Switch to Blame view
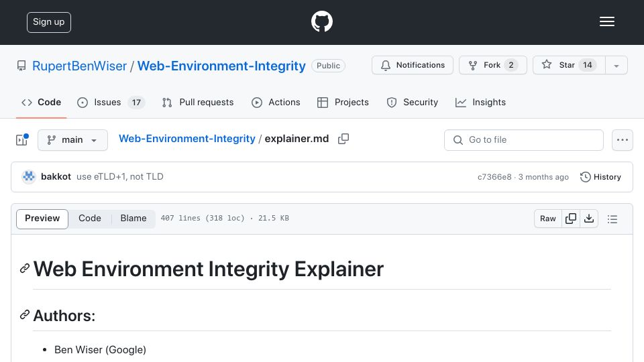The image size is (644, 362). (x=133, y=219)
